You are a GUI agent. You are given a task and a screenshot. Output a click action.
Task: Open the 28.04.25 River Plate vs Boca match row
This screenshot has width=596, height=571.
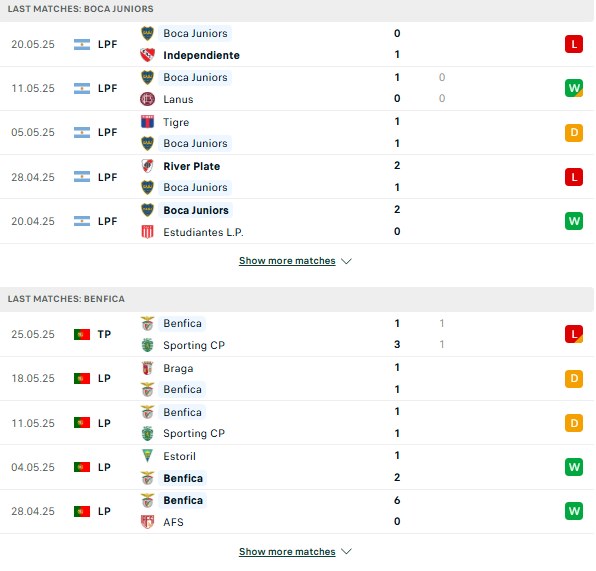pos(296,177)
